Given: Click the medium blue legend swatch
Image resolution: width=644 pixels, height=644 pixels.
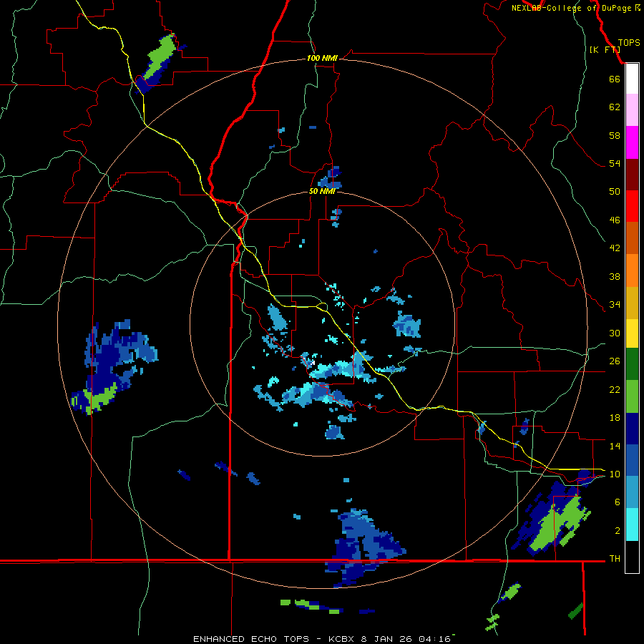Looking at the screenshot, I should click(x=632, y=460).
